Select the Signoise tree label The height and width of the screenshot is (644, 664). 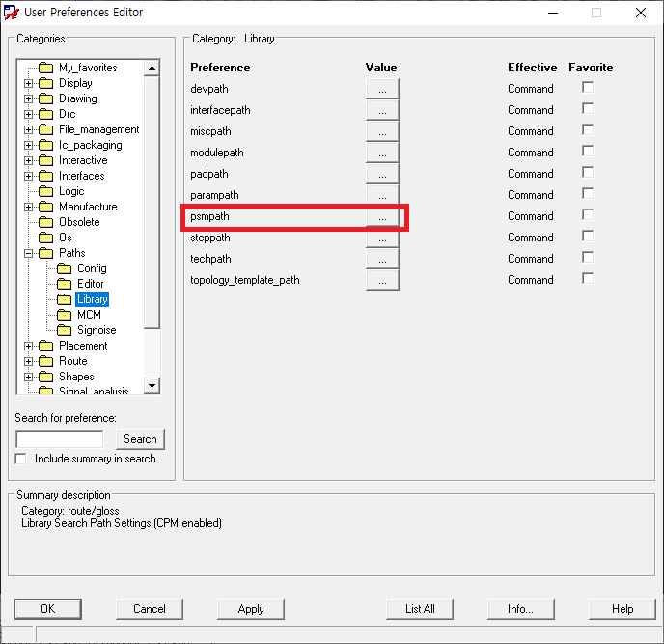coord(97,330)
